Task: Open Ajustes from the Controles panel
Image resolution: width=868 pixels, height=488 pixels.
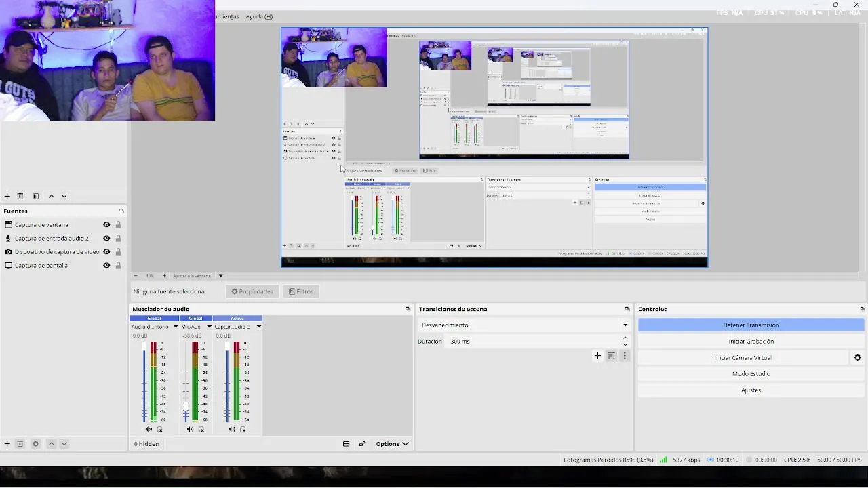Action: click(751, 390)
